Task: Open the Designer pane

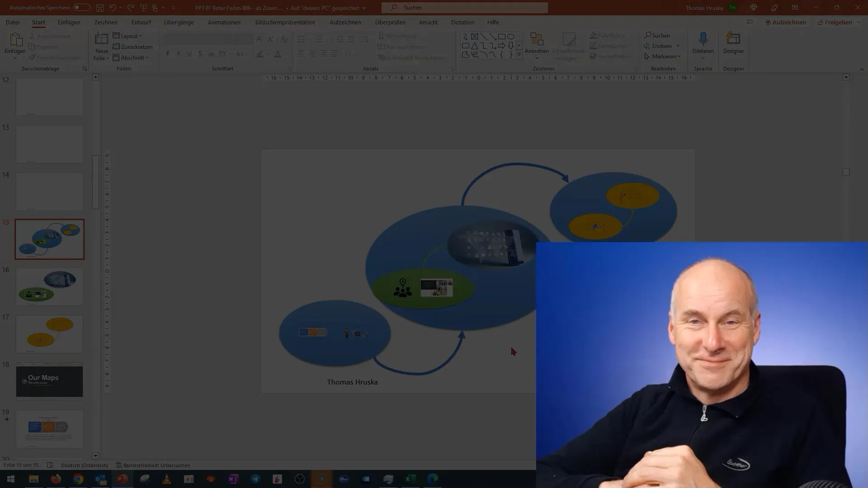Action: pos(733,43)
